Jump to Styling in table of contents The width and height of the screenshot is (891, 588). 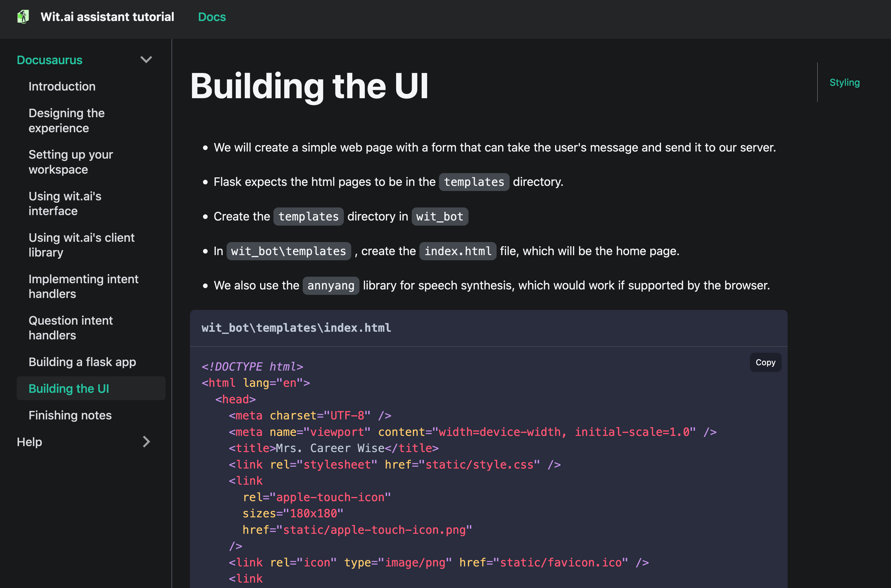tap(844, 83)
